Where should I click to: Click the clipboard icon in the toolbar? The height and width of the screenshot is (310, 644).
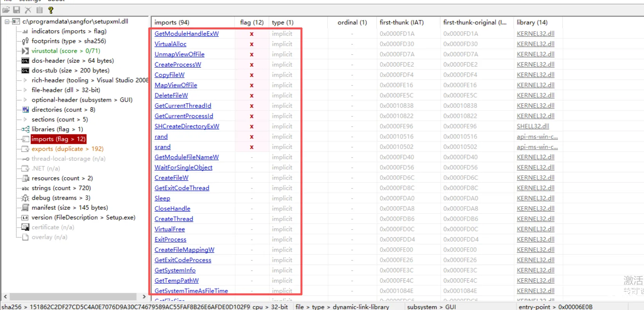tap(39, 10)
